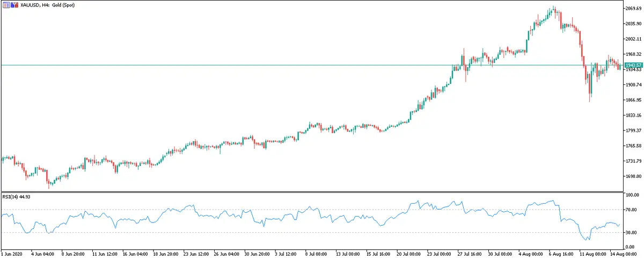Click the RSI 70.00 level label
This screenshot has width=644, height=259.
click(631, 210)
